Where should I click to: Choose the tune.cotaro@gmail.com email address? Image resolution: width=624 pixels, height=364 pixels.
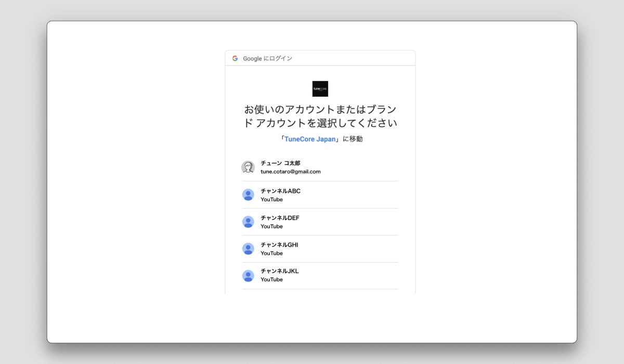click(290, 172)
